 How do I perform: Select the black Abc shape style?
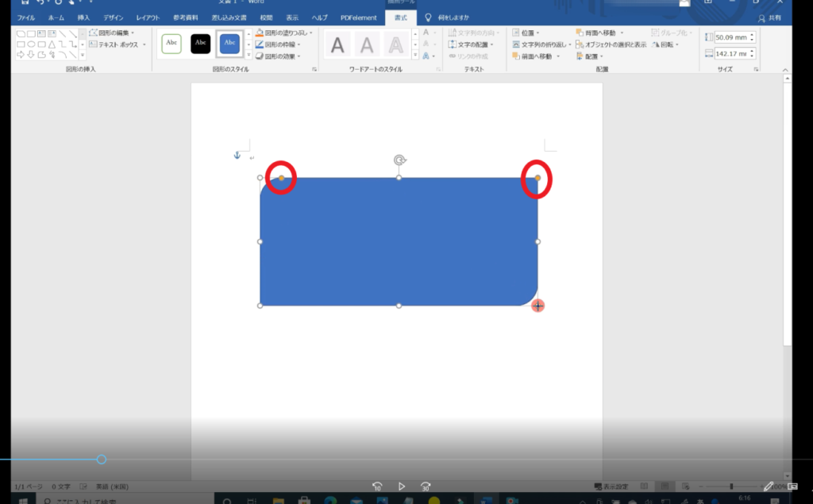click(201, 43)
